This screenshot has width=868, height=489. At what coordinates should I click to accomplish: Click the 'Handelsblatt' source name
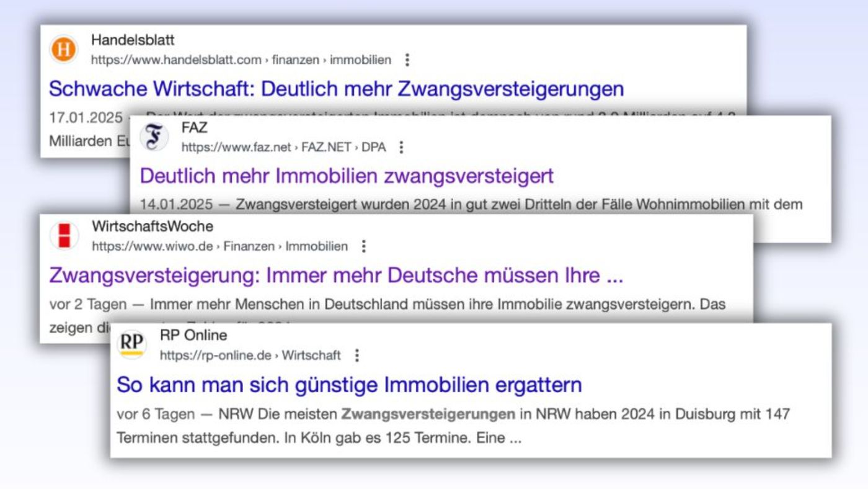133,40
